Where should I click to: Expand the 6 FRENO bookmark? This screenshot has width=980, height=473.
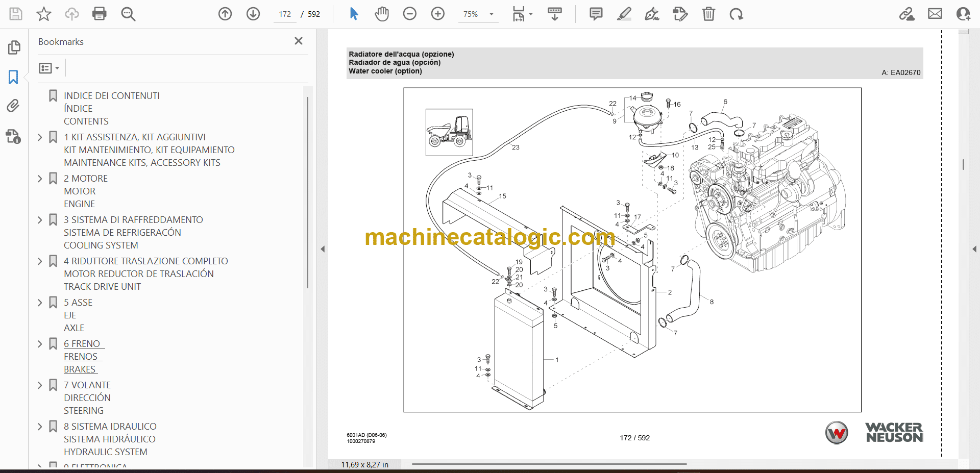(x=40, y=343)
